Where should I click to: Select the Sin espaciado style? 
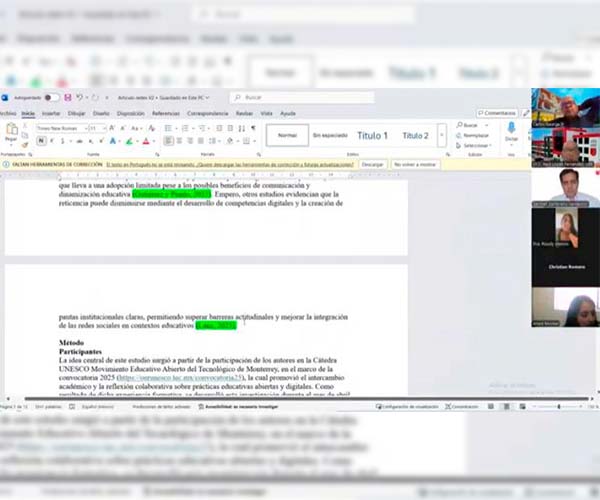330,135
